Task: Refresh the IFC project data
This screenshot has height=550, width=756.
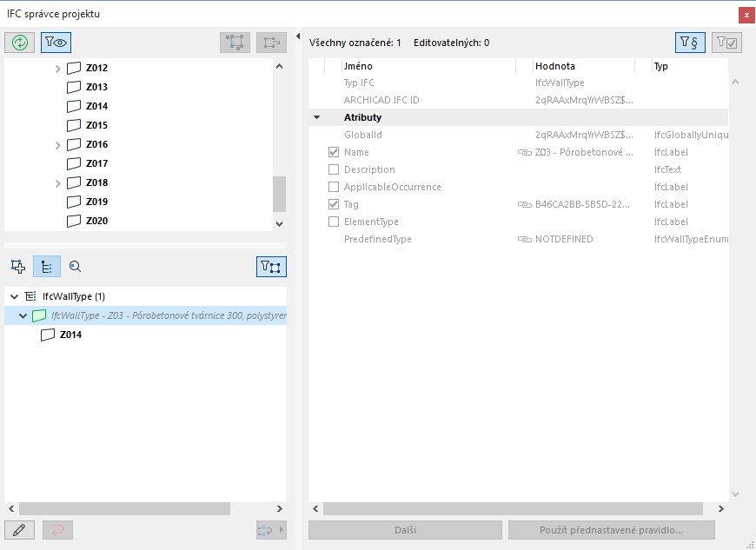Action: pyautogui.click(x=19, y=42)
